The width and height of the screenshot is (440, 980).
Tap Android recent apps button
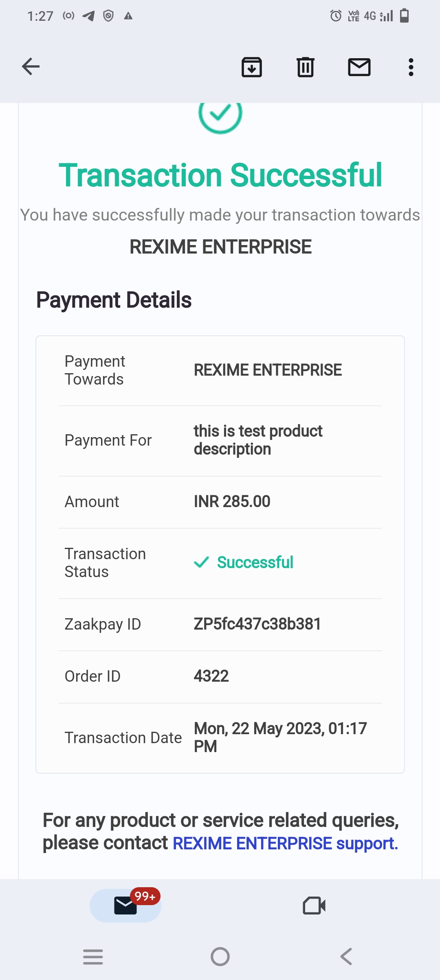[x=93, y=956]
